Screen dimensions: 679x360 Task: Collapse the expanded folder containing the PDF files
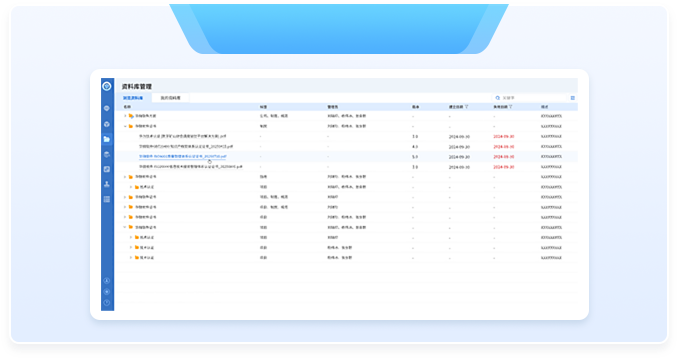125,126
